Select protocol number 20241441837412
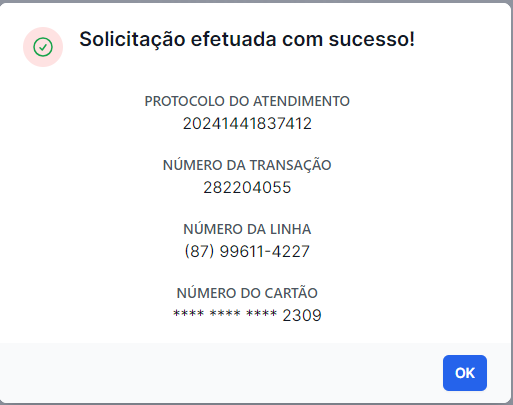 (x=247, y=124)
